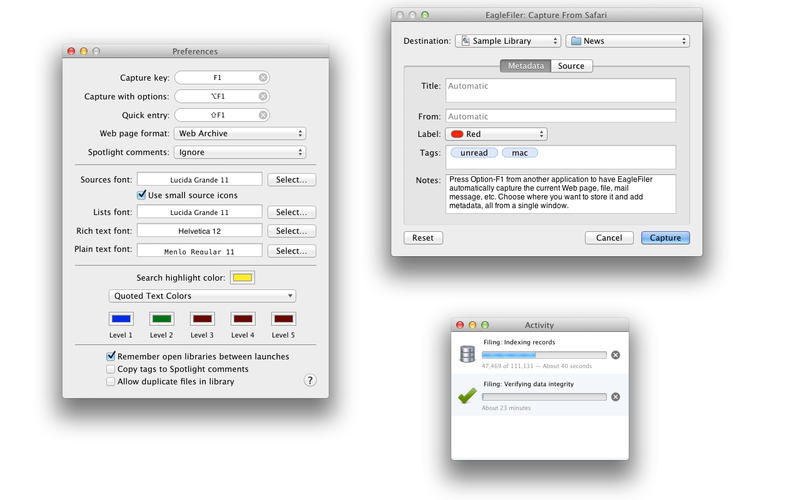Open the Spotlight comments dropdown
Screen dimensions: 800x500
pyautogui.click(x=240, y=153)
